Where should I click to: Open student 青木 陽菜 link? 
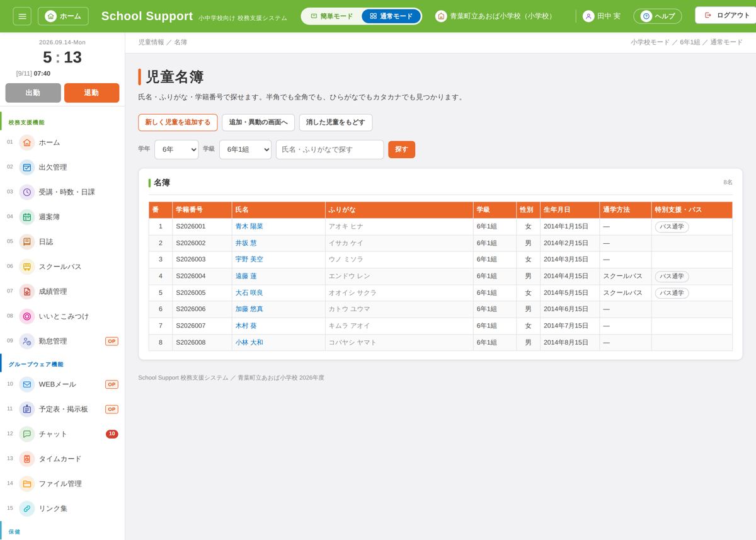point(249,226)
